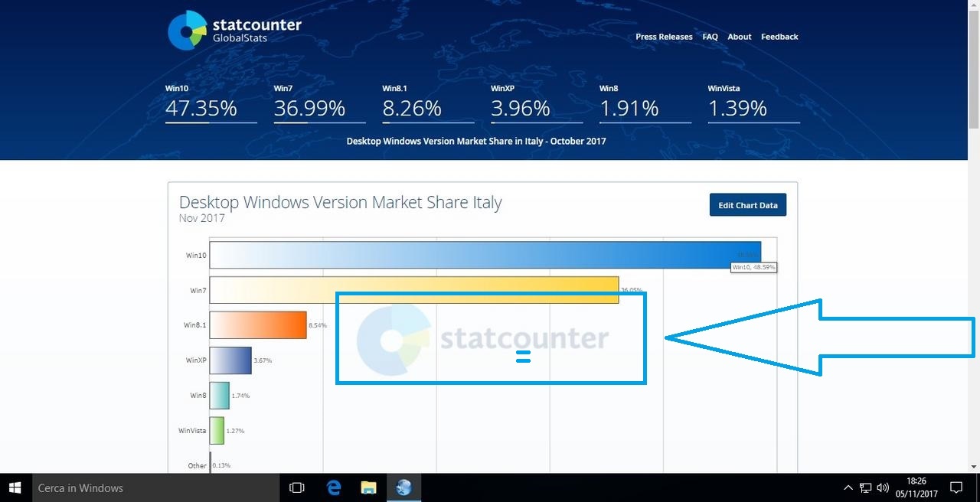Image resolution: width=980 pixels, height=502 pixels.
Task: Click the vertical scrollbar thumb
Action: [x=974, y=70]
